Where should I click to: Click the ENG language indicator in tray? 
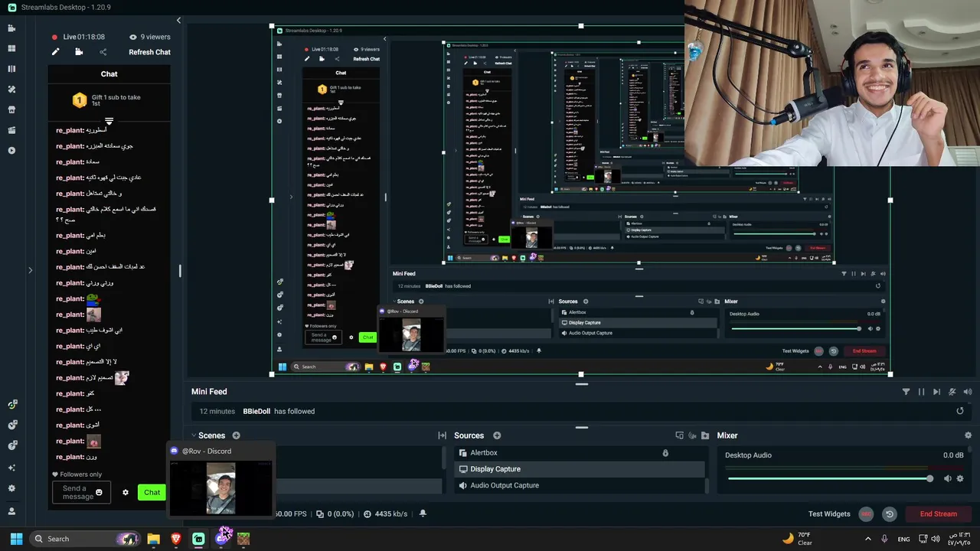pos(903,539)
